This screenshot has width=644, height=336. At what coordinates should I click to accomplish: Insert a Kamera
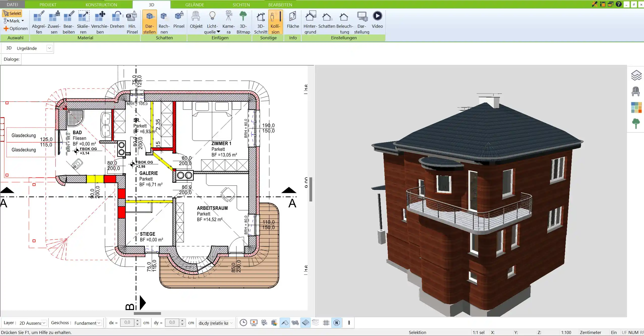click(229, 22)
